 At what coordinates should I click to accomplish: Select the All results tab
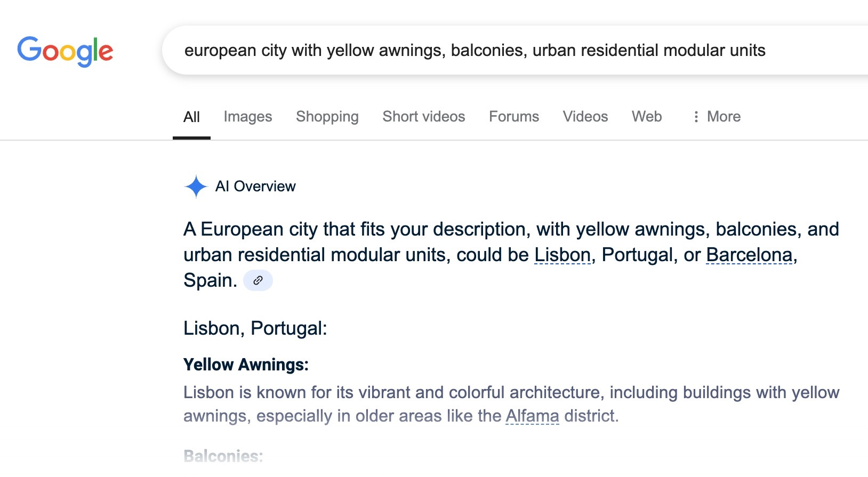tap(191, 117)
